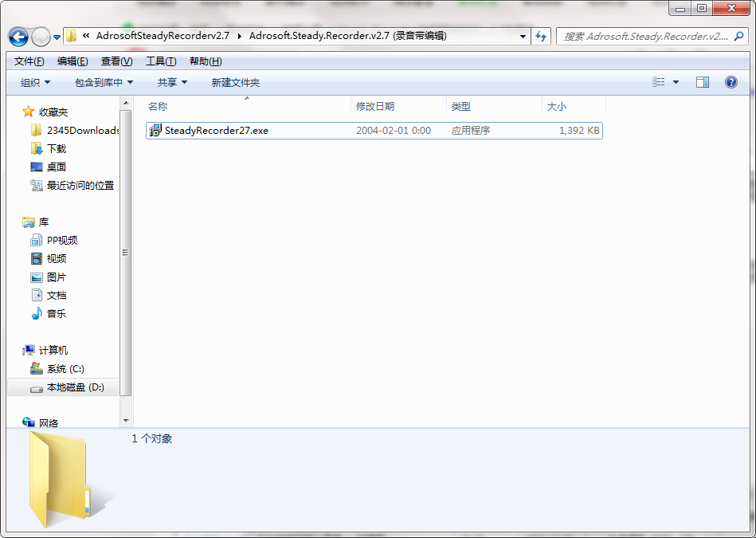Click the navigation pane scroll down arrow

[x=125, y=421]
